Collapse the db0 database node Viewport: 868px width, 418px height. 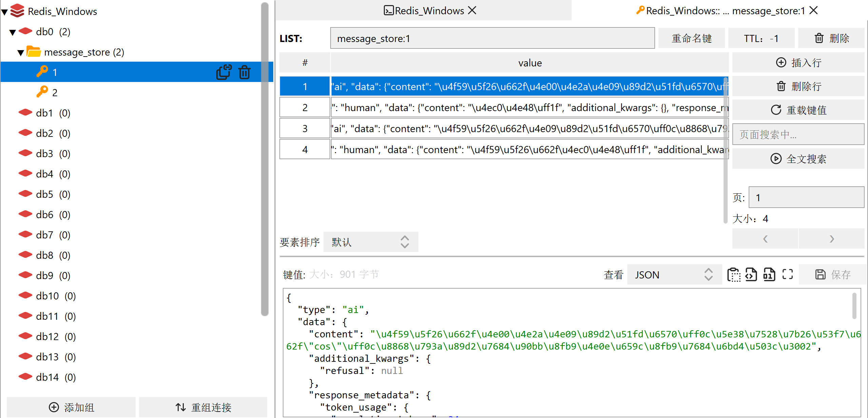[x=13, y=32]
